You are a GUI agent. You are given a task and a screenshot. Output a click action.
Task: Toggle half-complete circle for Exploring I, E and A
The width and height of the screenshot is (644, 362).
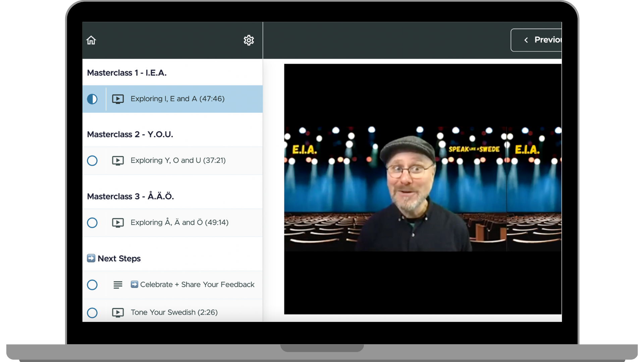click(92, 99)
